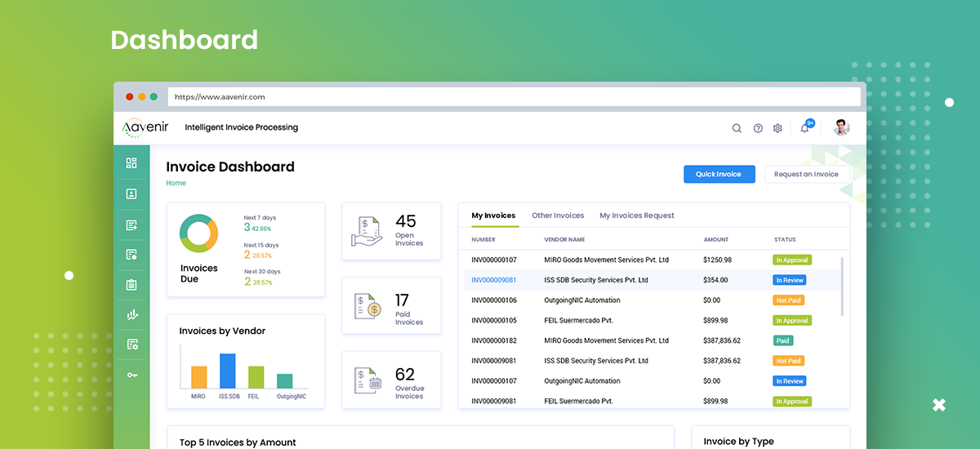Click the green Paid status badge
This screenshot has width=980, height=449.
click(x=782, y=340)
